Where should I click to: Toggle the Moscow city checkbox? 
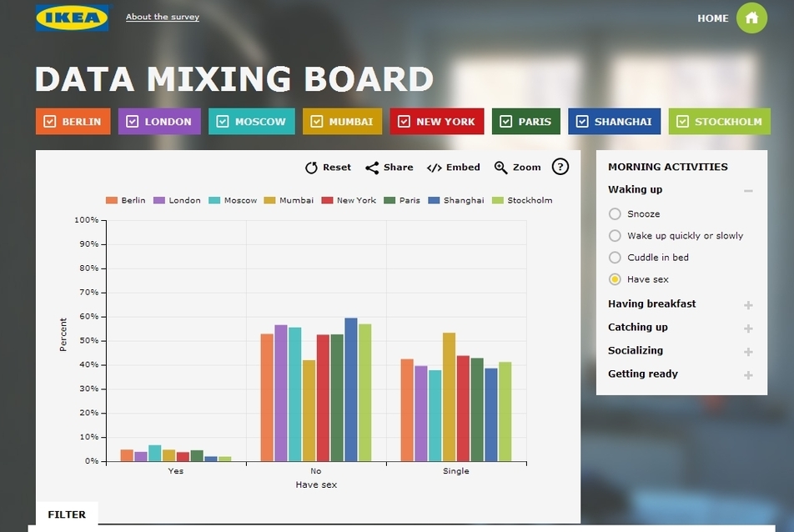pos(223,122)
